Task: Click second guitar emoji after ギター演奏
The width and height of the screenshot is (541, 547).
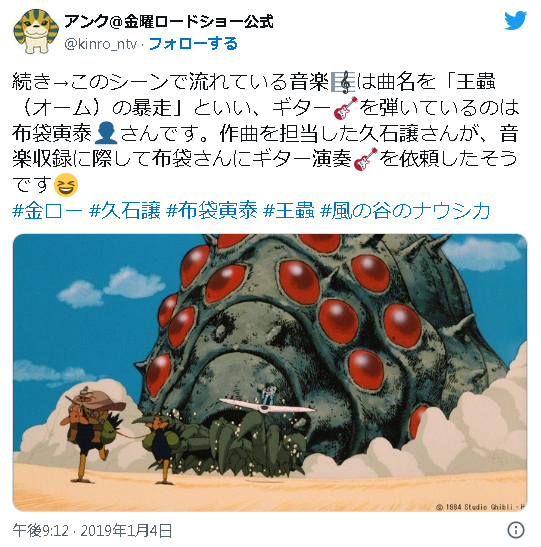Action: click(365, 159)
